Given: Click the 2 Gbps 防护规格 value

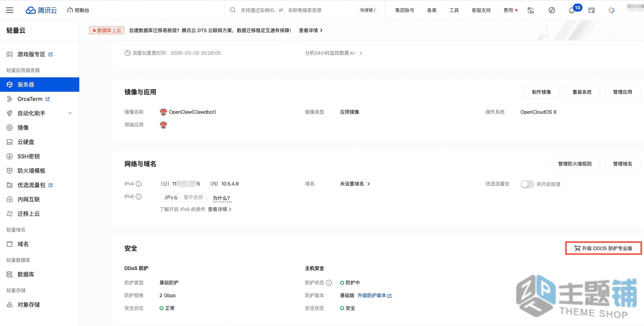Looking at the screenshot, I should (167, 295).
